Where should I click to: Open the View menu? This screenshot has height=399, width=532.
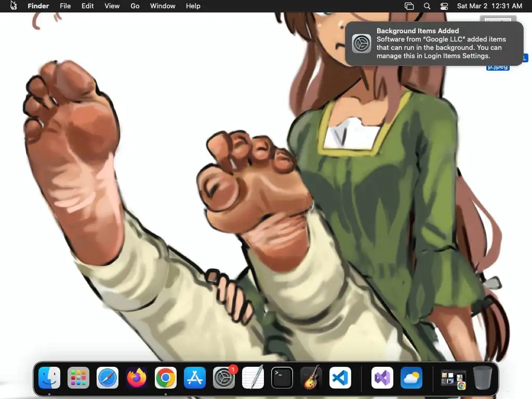click(112, 6)
